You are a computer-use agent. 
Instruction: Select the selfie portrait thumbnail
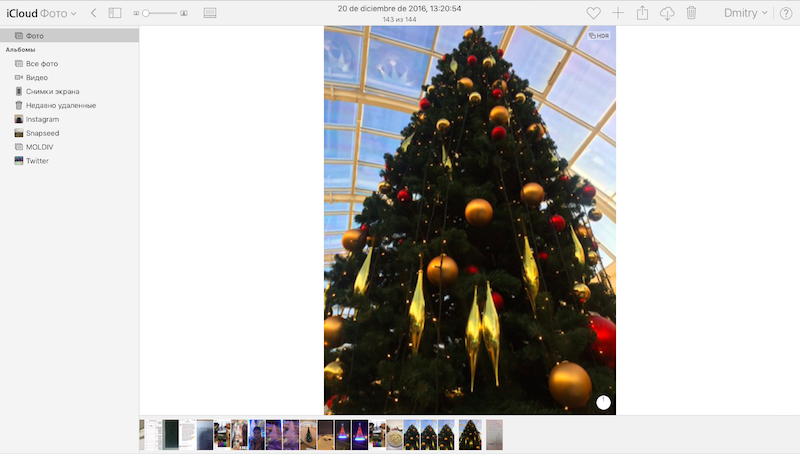(257, 435)
